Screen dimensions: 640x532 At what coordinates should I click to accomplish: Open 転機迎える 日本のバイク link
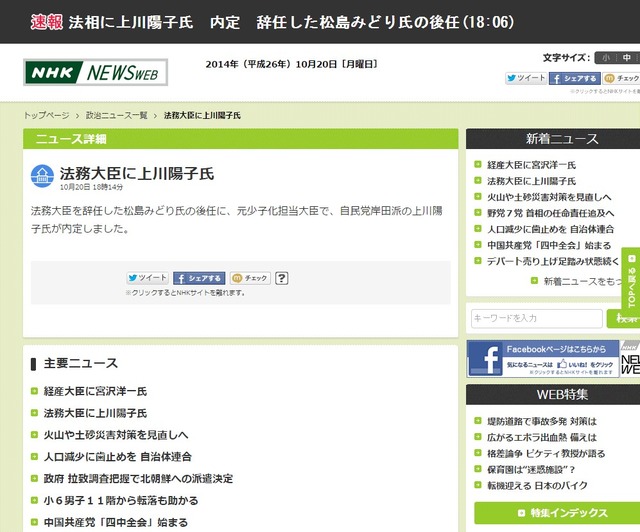(537, 485)
